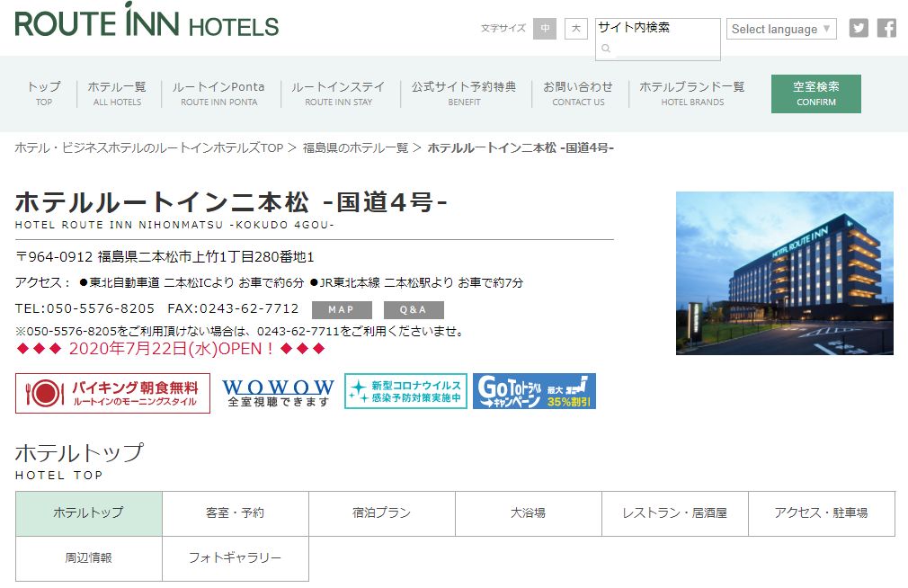Click the hotel title ホテルルートイン二本松 heading
Screen dimensions: 908x588
[x=232, y=203]
